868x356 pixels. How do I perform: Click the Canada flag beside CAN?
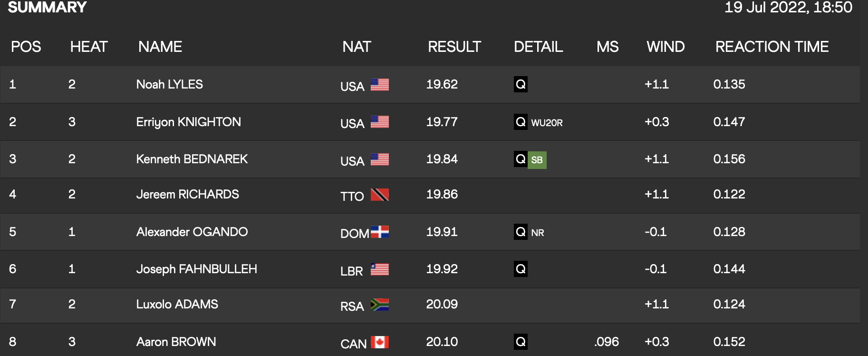[379, 342]
